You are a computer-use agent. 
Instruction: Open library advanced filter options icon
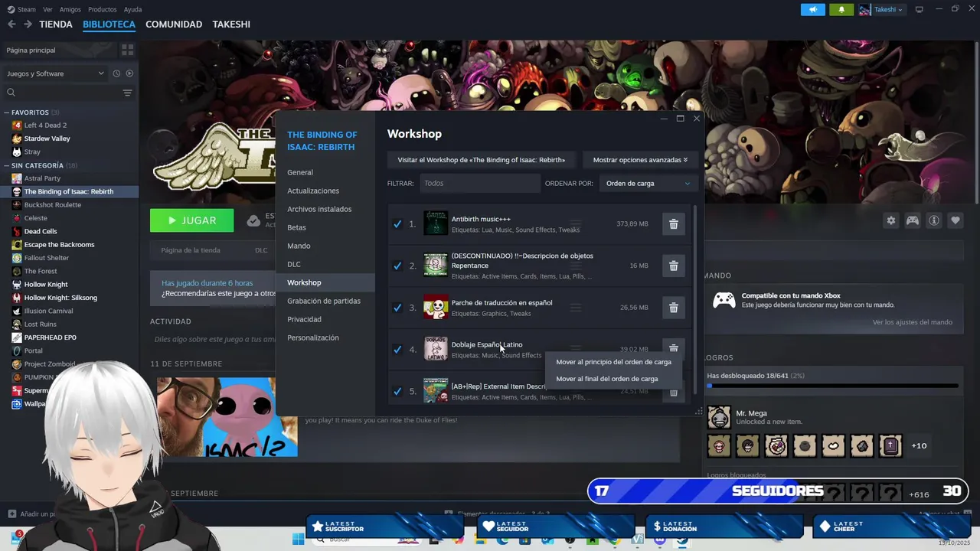click(127, 93)
